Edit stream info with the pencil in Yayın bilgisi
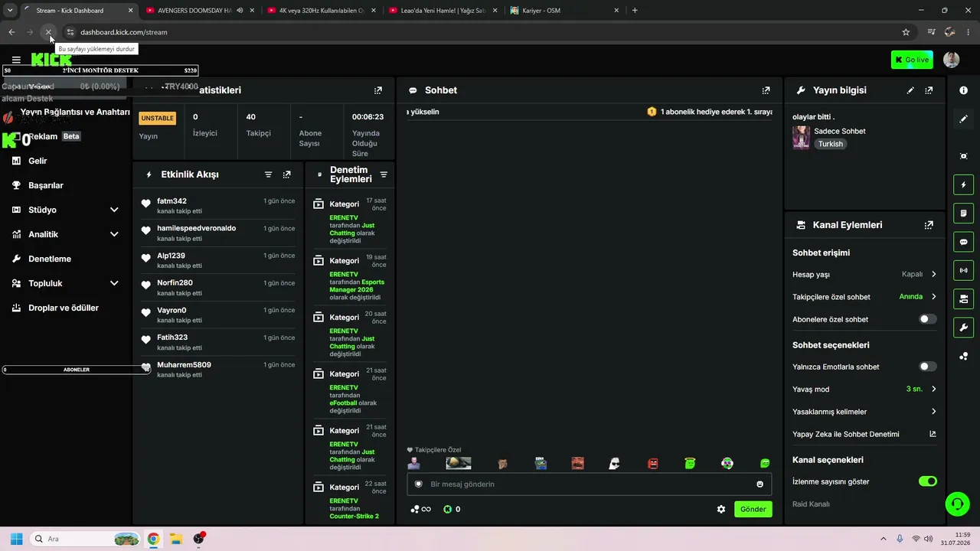 (910, 90)
